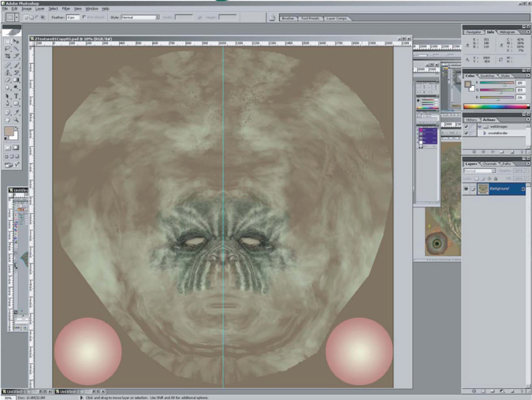Open the Filter menu
The width and height of the screenshot is (532, 400).
tap(66, 8)
